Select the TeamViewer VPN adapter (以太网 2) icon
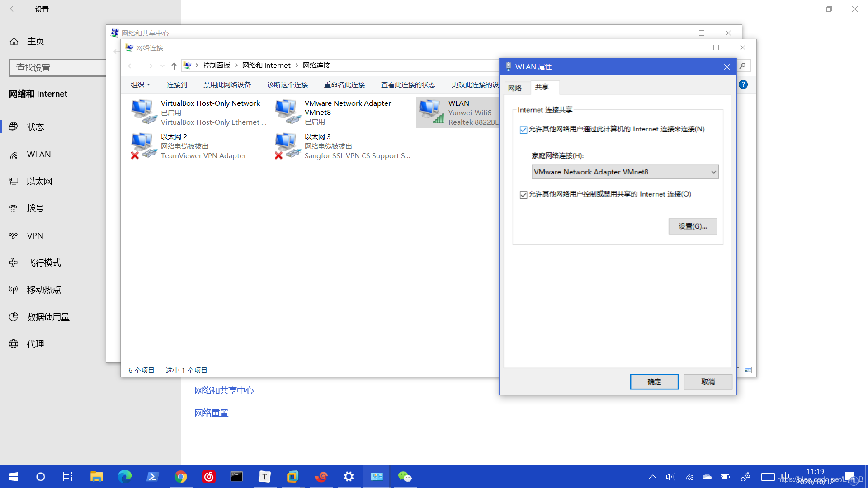 [x=143, y=146]
